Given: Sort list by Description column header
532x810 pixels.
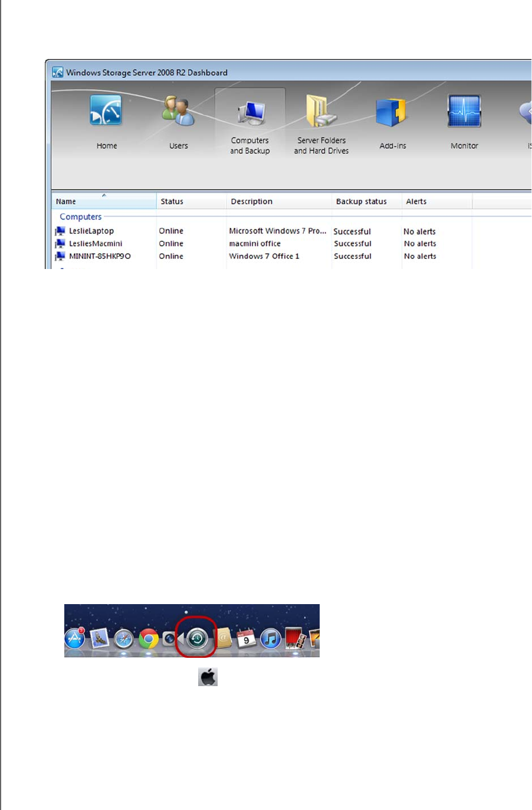Looking at the screenshot, I should point(280,201).
